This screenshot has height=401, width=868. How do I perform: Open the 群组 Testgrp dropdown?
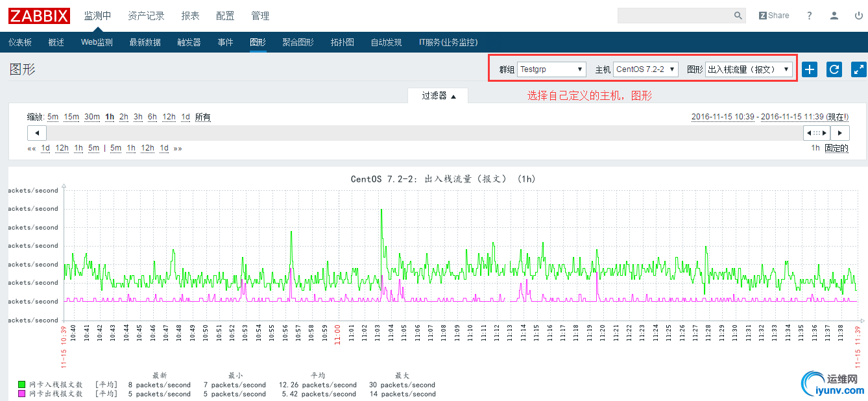(x=551, y=69)
